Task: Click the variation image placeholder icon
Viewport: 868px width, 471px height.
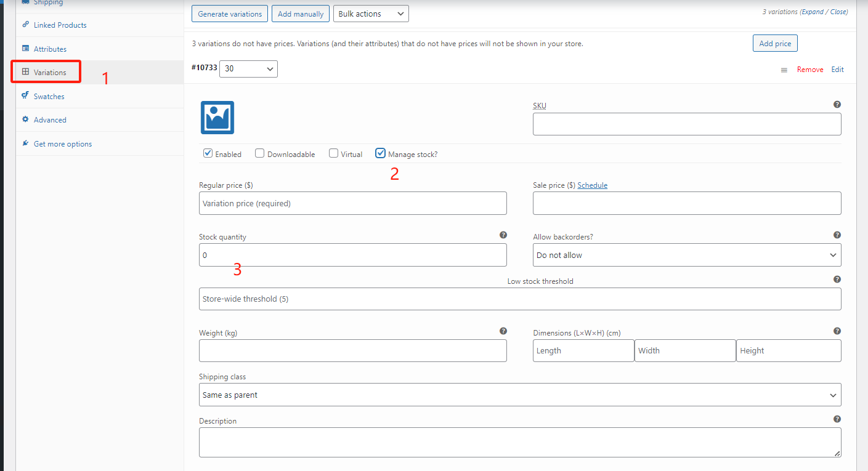Action: [217, 118]
